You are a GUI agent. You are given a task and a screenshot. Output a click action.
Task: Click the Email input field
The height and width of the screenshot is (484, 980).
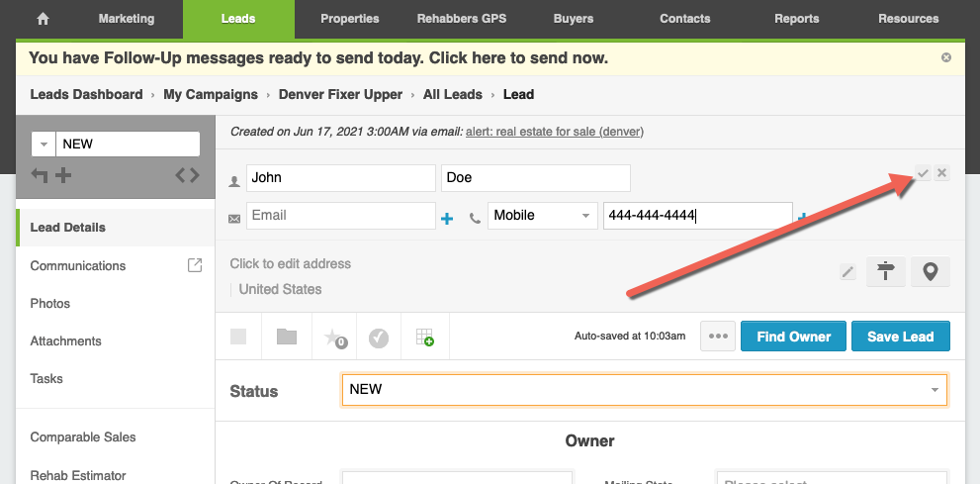click(340, 216)
